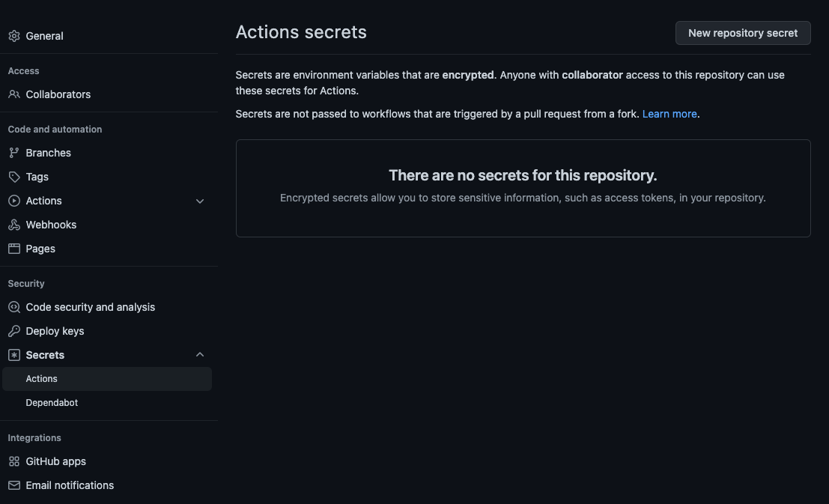Viewport: 829px width, 504px height.
Task: Click the Actions play-circle icon
Action: [x=13, y=201]
